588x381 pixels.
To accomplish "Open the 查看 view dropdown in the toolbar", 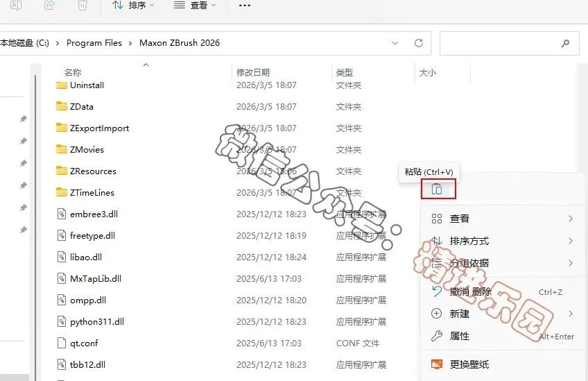I will point(195,6).
